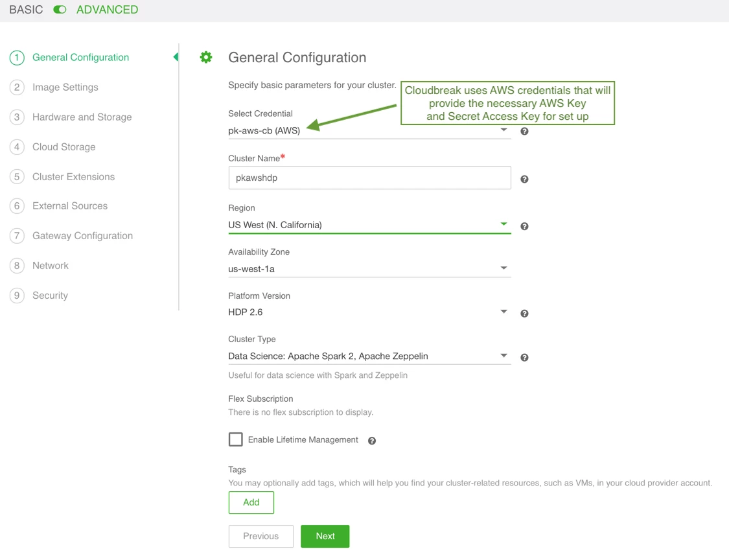Image resolution: width=729 pixels, height=560 pixels.
Task: Open the Region dropdown showing US West
Action: point(369,225)
